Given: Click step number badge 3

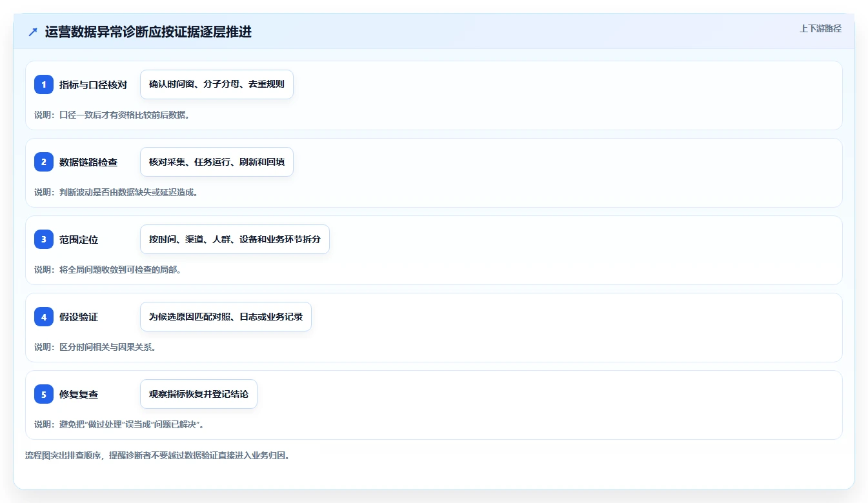Looking at the screenshot, I should [44, 239].
